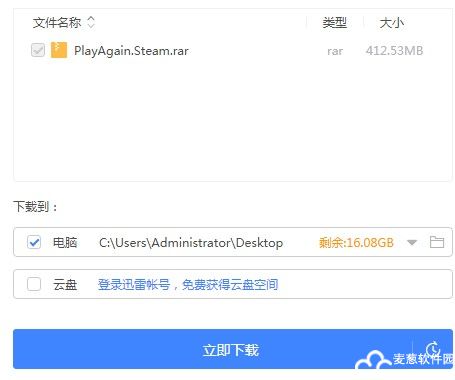
Task: Open the 登录迅雷帐号，免费获得云盘空间 link
Action: [188, 285]
